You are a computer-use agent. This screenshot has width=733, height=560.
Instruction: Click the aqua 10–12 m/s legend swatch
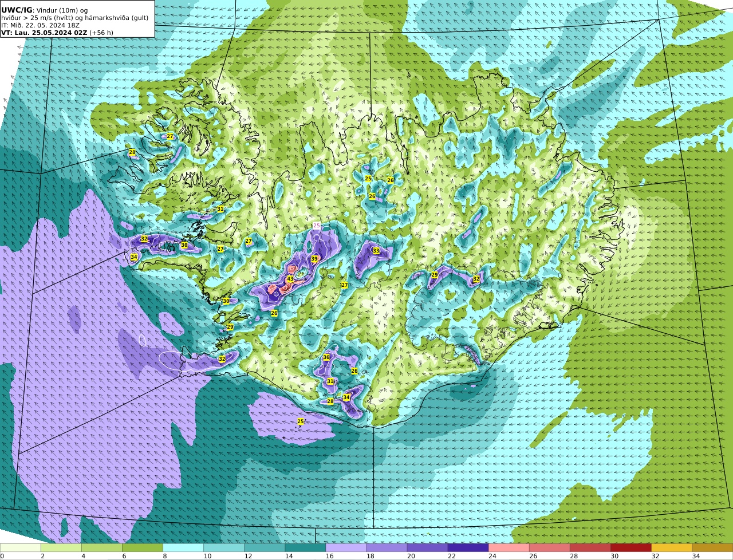pyautogui.click(x=223, y=547)
